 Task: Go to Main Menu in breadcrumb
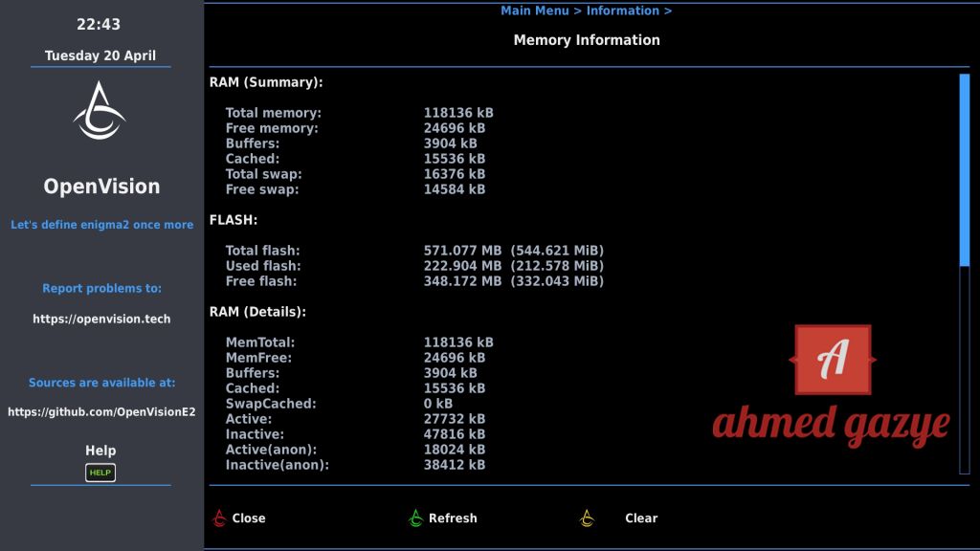tap(534, 11)
